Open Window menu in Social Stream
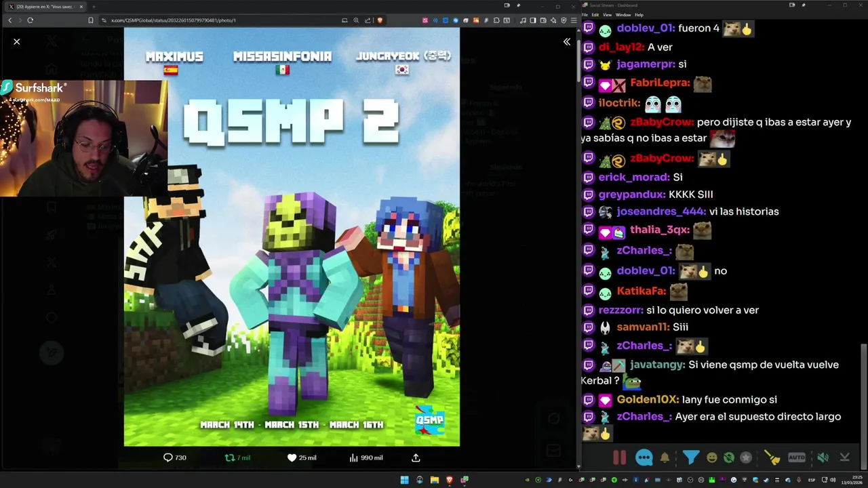The width and height of the screenshot is (868, 488). tap(623, 14)
